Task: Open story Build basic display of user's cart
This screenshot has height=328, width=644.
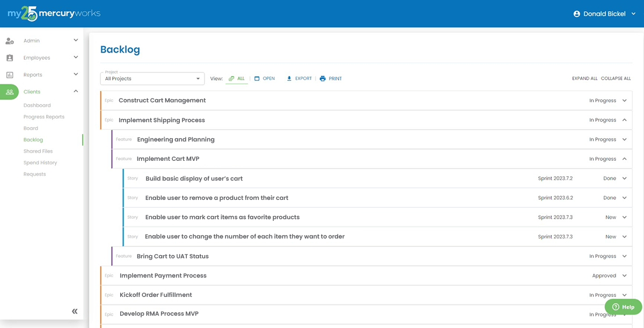Action: (194, 178)
